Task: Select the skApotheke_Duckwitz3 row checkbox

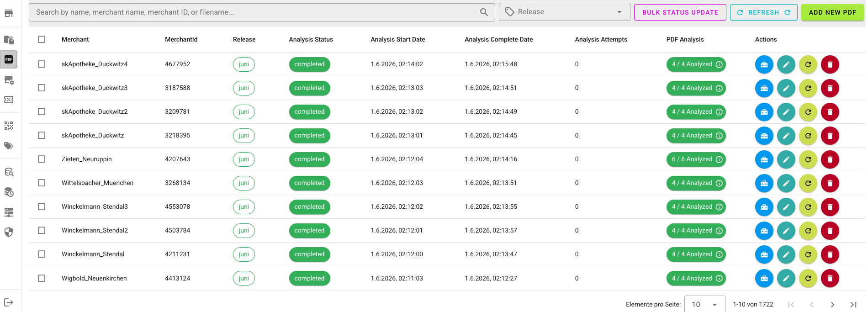Action: point(42,88)
